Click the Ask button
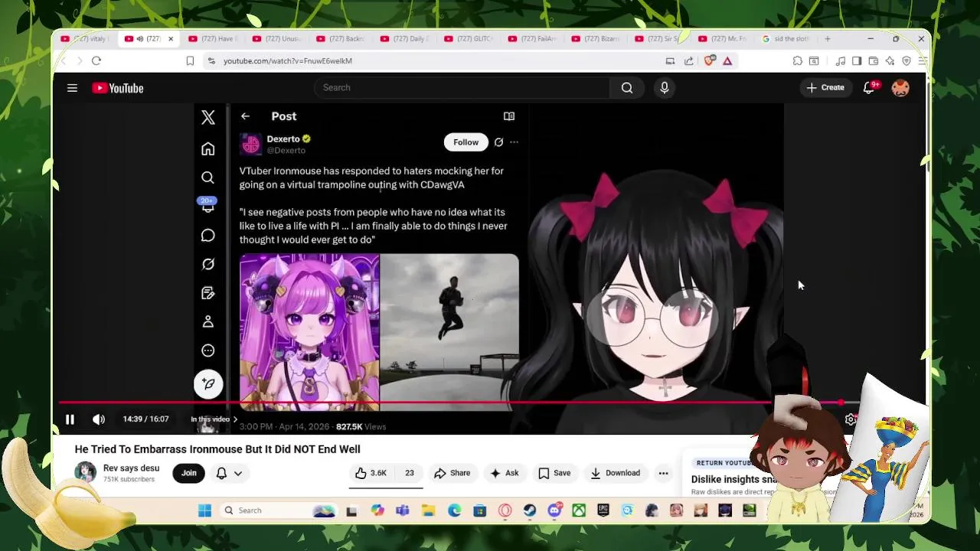980x551 pixels. [x=505, y=473]
